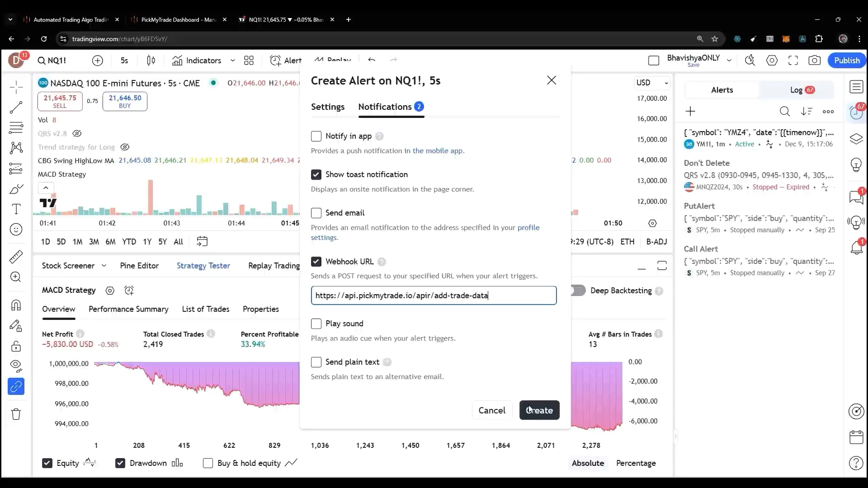Select the crosshair cursor tool

point(16,87)
